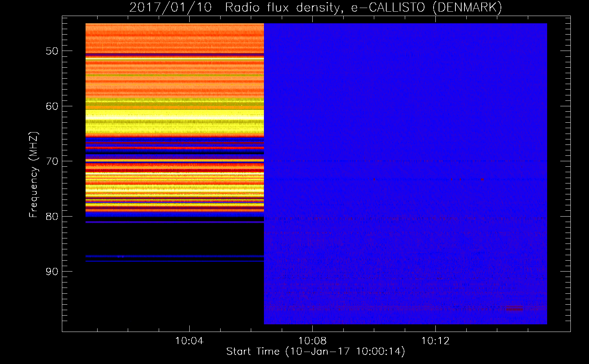Image resolution: width=589 pixels, height=364 pixels.
Task: Click the 'Start Time (10-Jan-17 10:00:14)' label
Action: (316, 351)
